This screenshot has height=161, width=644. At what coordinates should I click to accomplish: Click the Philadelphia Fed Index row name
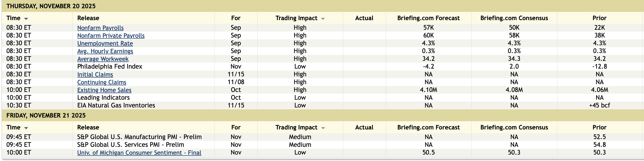click(109, 67)
